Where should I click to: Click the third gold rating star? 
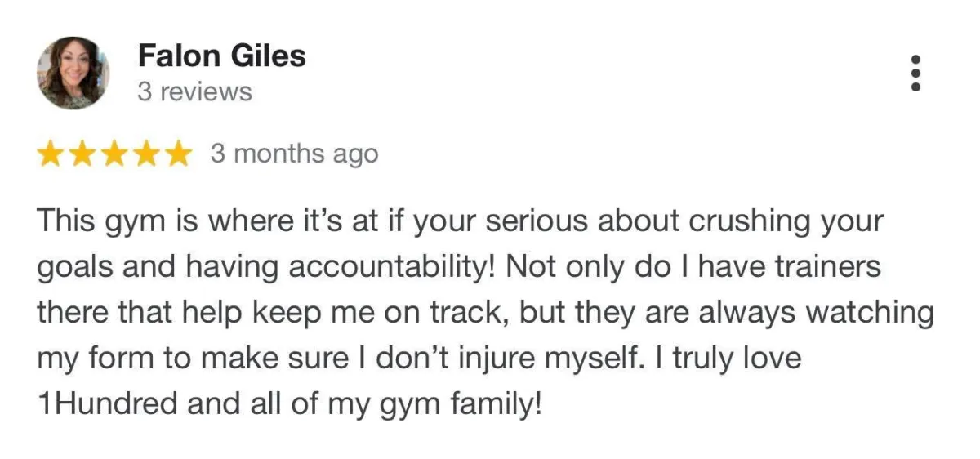click(114, 154)
